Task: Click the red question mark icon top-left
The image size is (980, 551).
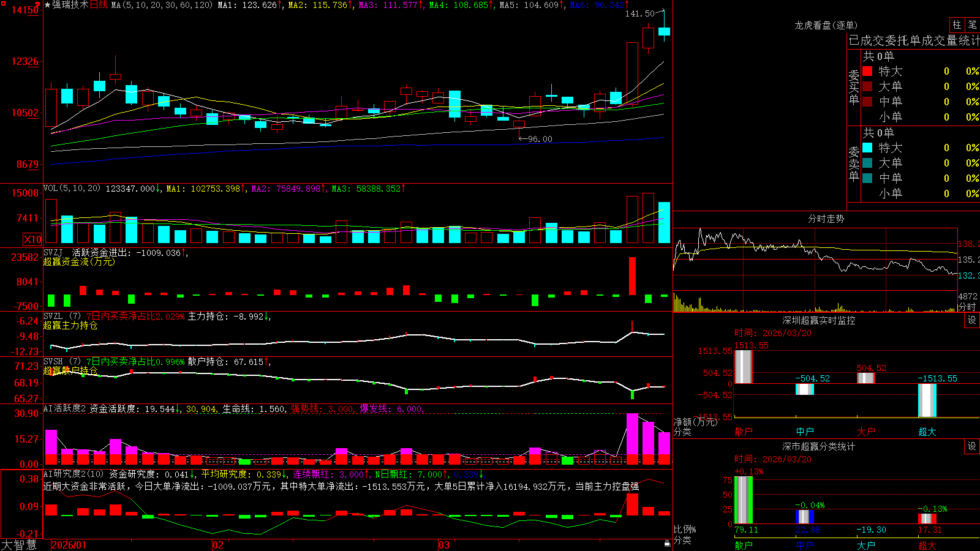Action: tap(37, 5)
